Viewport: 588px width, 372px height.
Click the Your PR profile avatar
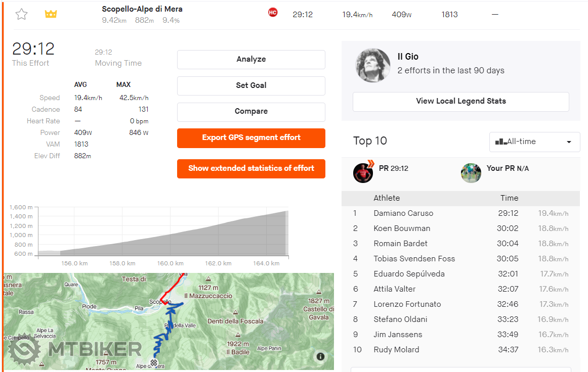tap(471, 173)
